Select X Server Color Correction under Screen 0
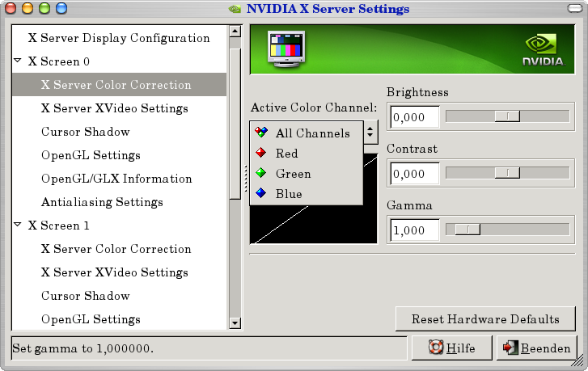Screen dimensions: 588x371 tap(119, 85)
